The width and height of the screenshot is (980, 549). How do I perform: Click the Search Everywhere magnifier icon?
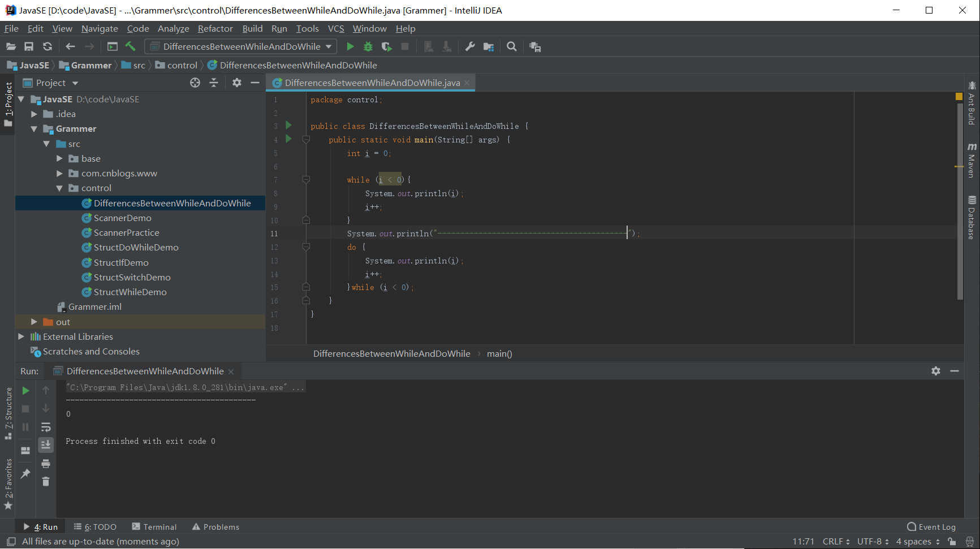[512, 47]
